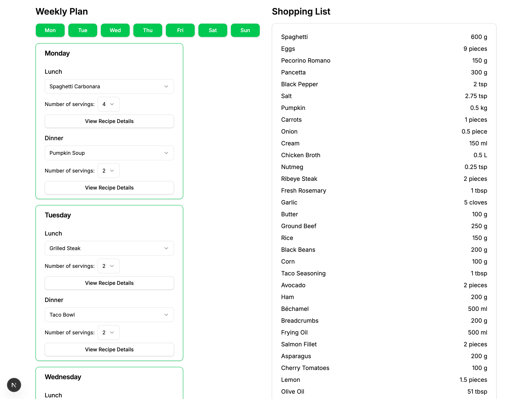Screen dimensions: 532x399
Task: Click the Nutmeg shopping list item
Action: tap(384, 167)
